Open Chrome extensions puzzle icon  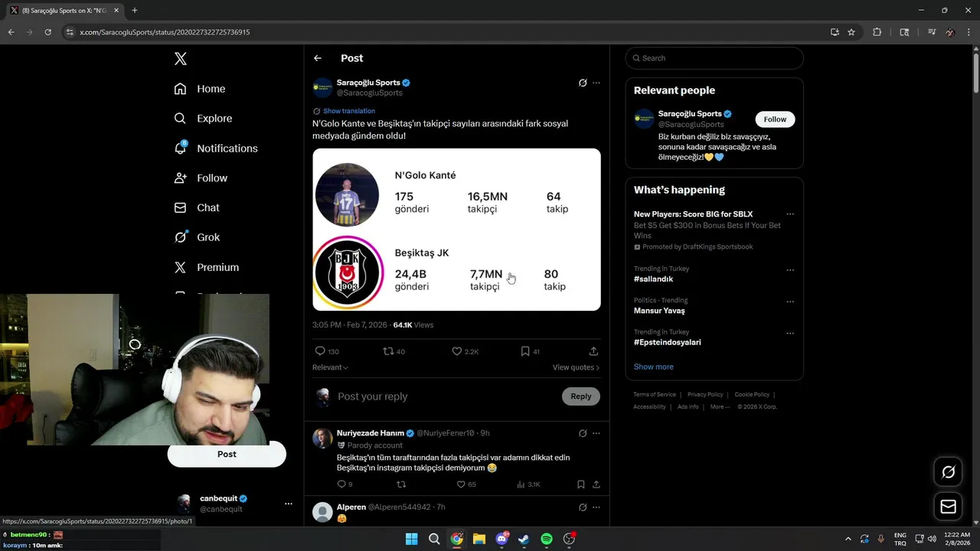877,32
